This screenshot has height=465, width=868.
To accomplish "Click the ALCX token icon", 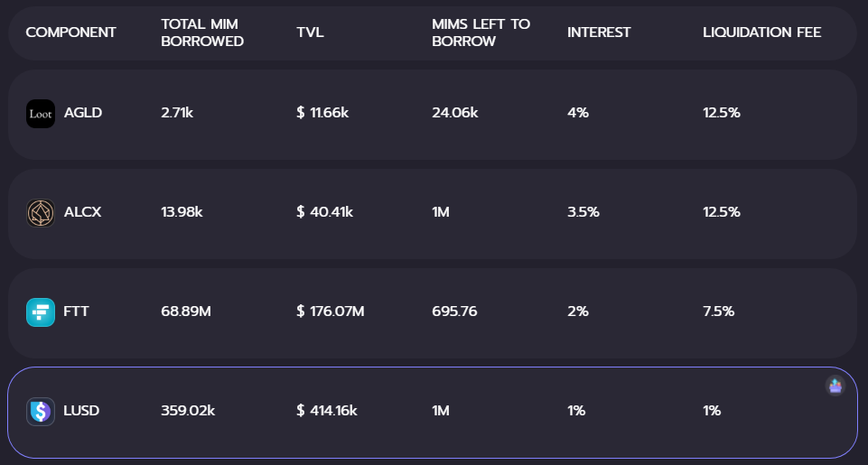I will click(x=41, y=213).
